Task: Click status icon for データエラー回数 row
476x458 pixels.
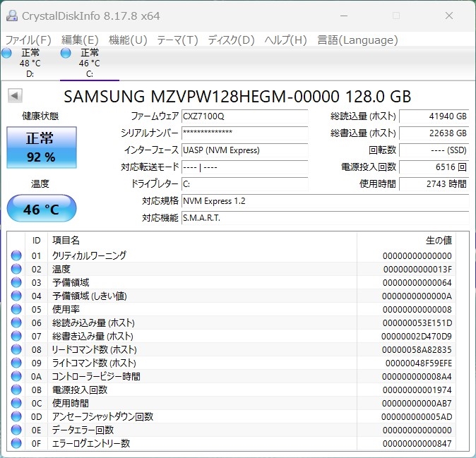Action: click(16, 430)
